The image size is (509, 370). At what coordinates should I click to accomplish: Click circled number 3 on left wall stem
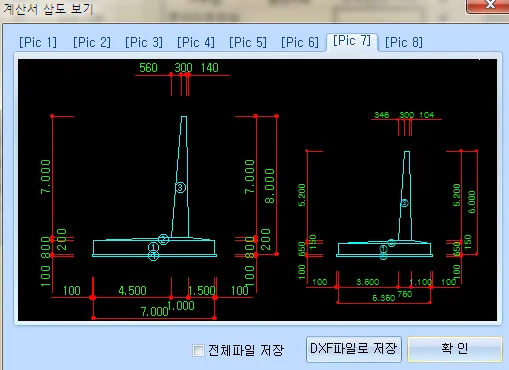(180, 188)
